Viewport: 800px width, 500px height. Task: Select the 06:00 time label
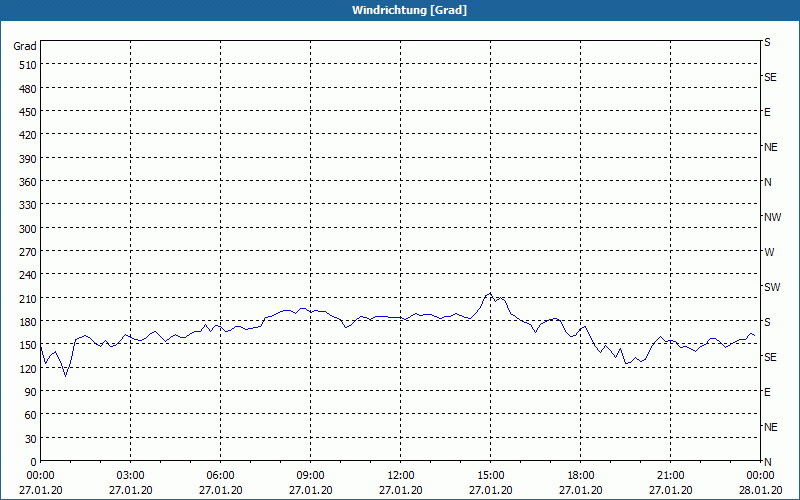220,476
